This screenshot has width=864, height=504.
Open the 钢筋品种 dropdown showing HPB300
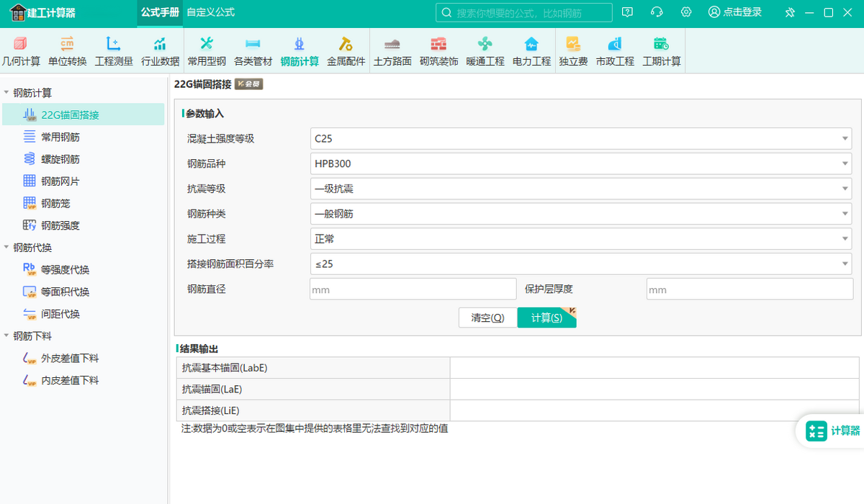(x=580, y=164)
